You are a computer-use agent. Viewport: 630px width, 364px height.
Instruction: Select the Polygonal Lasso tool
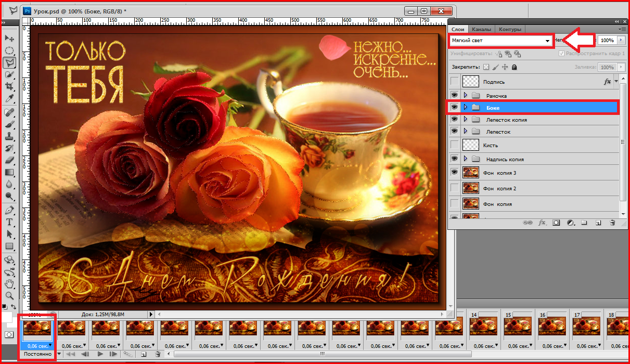click(x=9, y=63)
